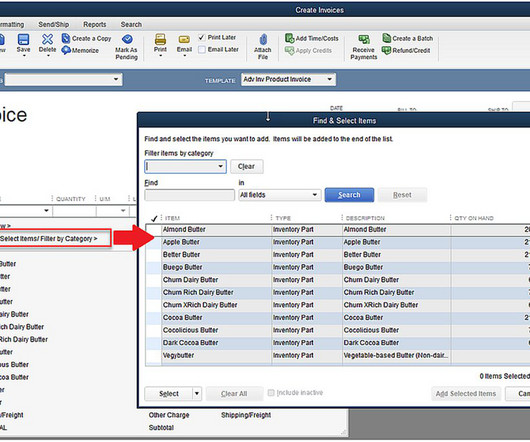Open the U/M dropdown in the invoice row

pyautogui.click(x=123, y=211)
